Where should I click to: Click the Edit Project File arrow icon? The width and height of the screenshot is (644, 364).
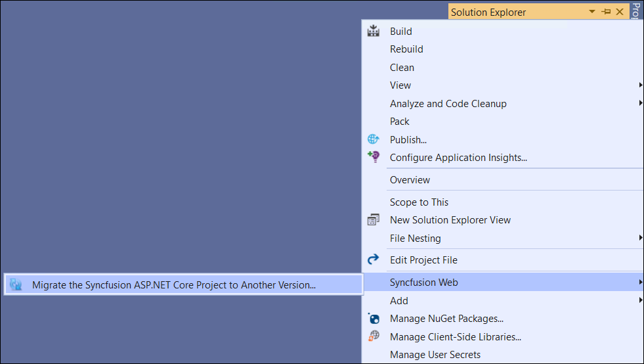pos(373,260)
